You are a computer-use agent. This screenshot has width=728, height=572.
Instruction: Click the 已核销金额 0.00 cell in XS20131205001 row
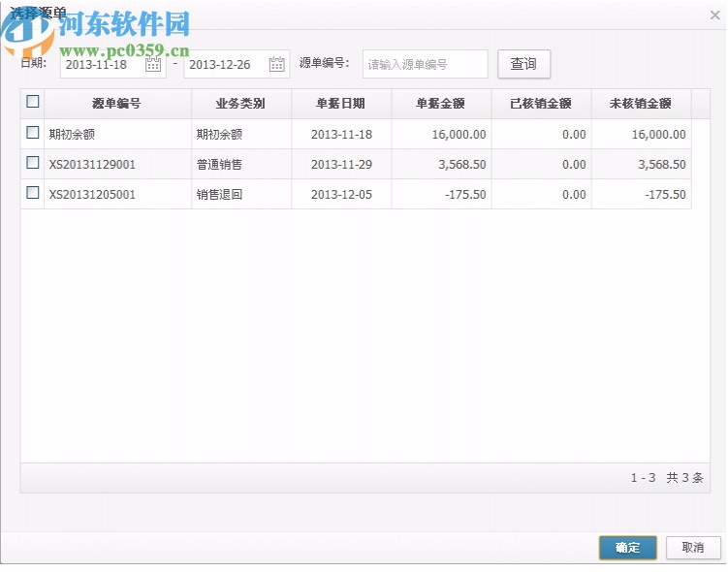[541, 195]
